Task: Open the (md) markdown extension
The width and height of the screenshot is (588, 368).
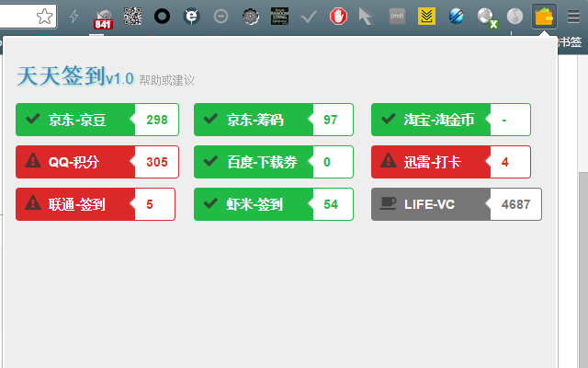Action: click(x=397, y=17)
